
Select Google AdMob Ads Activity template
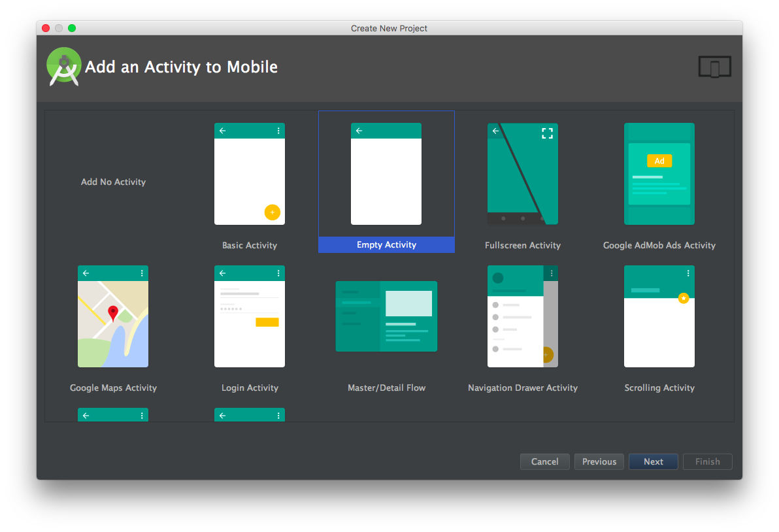pyautogui.click(x=659, y=174)
